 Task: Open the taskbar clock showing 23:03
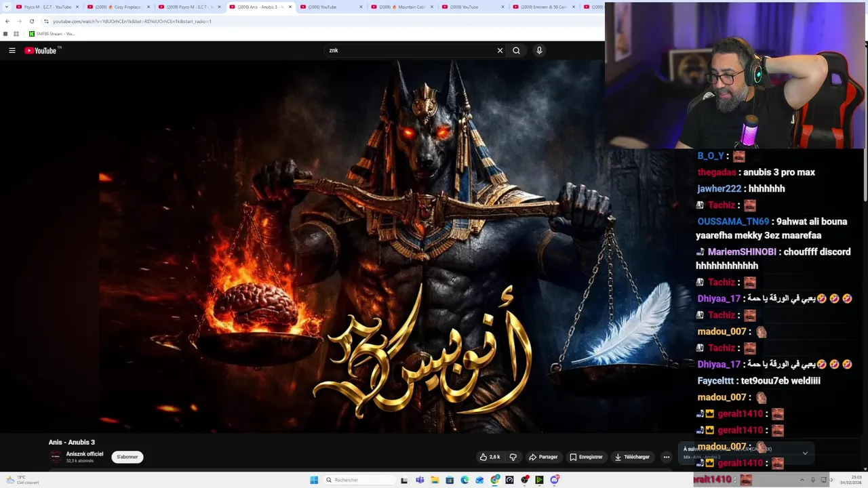click(x=850, y=480)
